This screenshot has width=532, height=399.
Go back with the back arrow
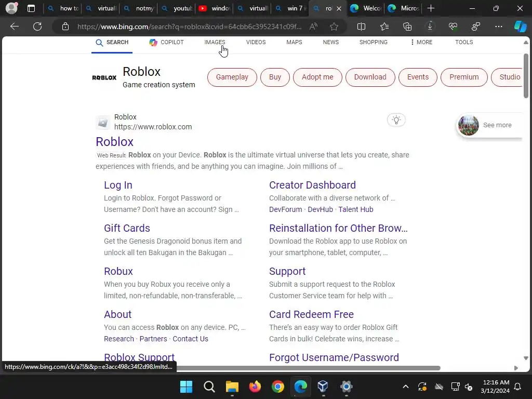[x=14, y=26]
